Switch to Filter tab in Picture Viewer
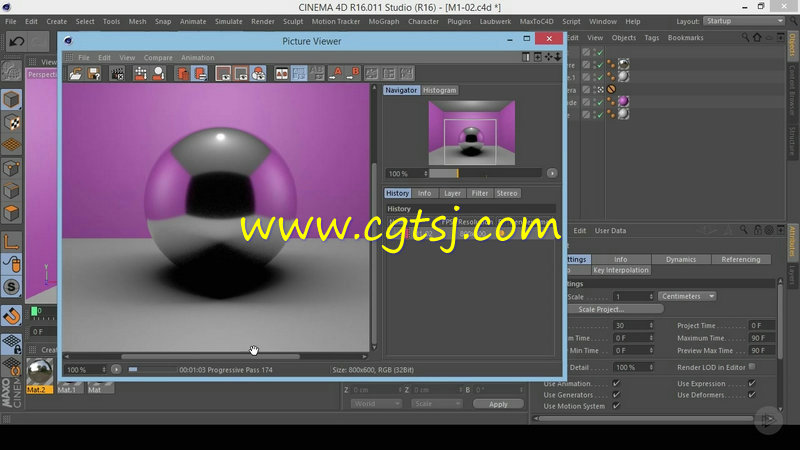 pos(480,193)
